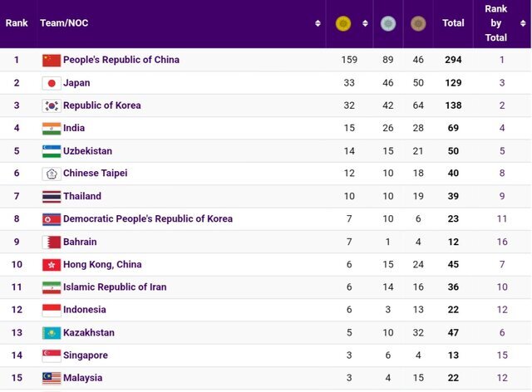Click the Total column header
Viewport: 532px width, 392px height.
(453, 23)
